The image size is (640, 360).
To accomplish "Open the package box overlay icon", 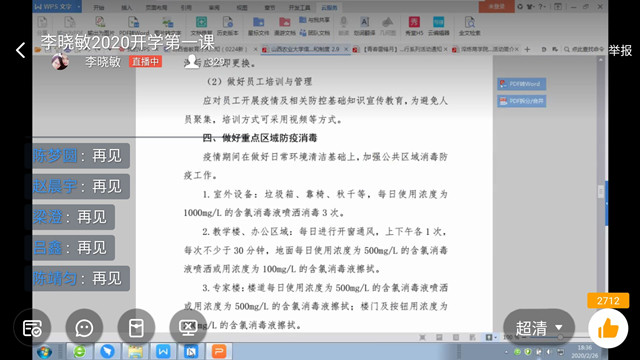I will [x=136, y=328].
